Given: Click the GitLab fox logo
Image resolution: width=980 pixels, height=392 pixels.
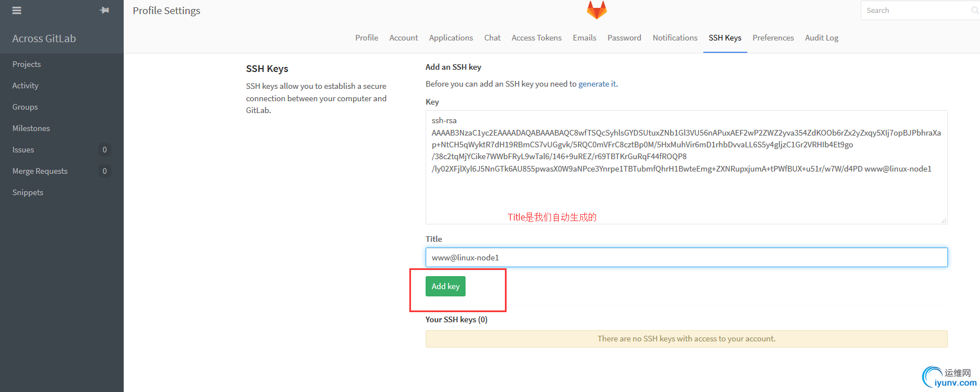Looking at the screenshot, I should (x=597, y=10).
